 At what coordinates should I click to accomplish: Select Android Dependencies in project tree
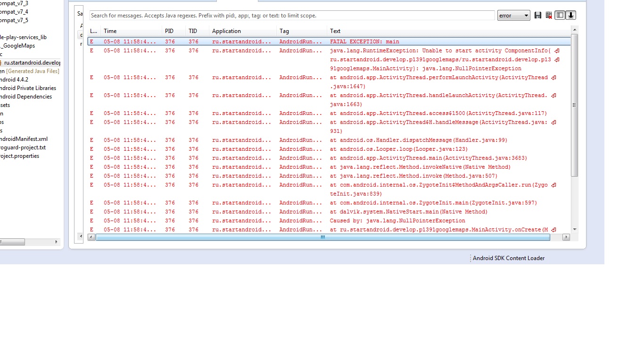[x=26, y=97]
